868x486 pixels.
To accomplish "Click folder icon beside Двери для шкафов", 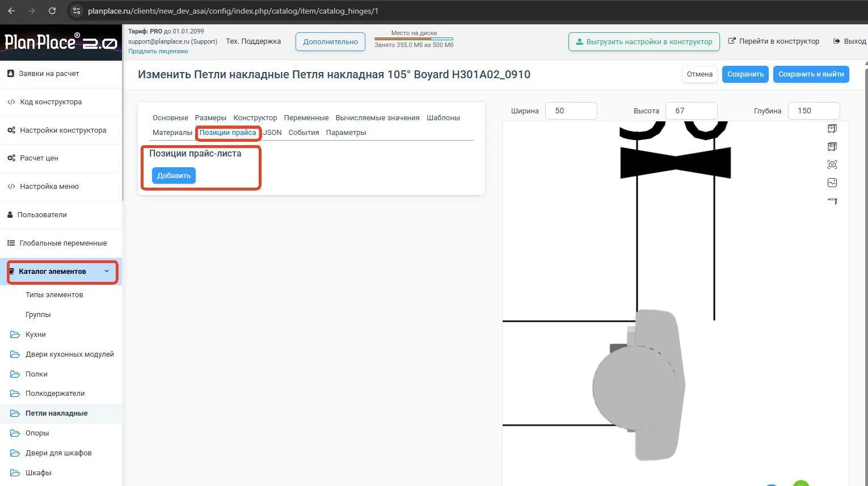I will (15, 453).
